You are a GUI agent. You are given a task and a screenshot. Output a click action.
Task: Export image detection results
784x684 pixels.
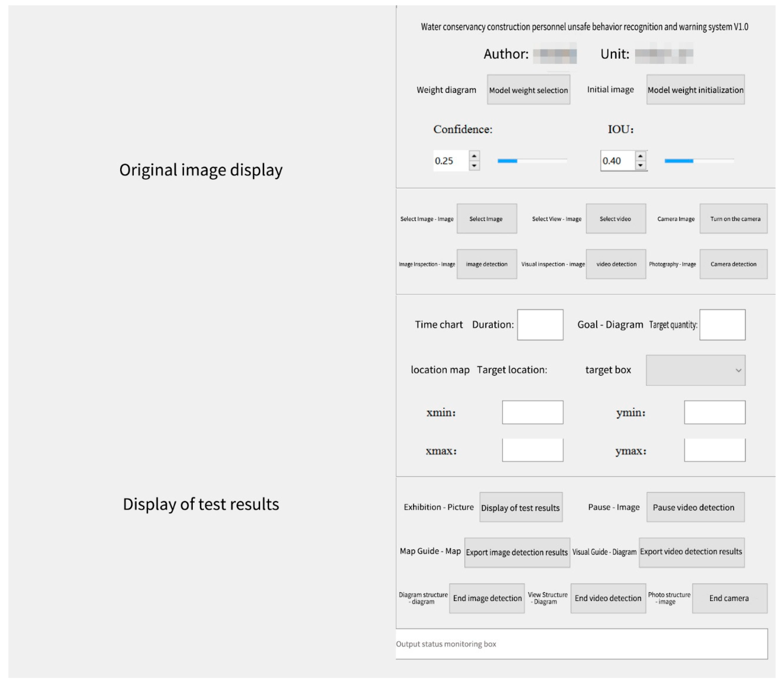pyautogui.click(x=516, y=552)
